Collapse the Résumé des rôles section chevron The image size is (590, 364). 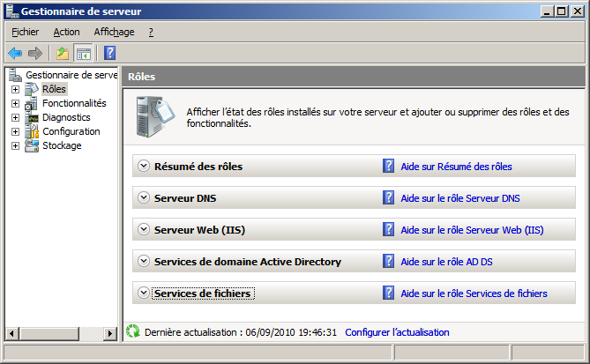144,166
